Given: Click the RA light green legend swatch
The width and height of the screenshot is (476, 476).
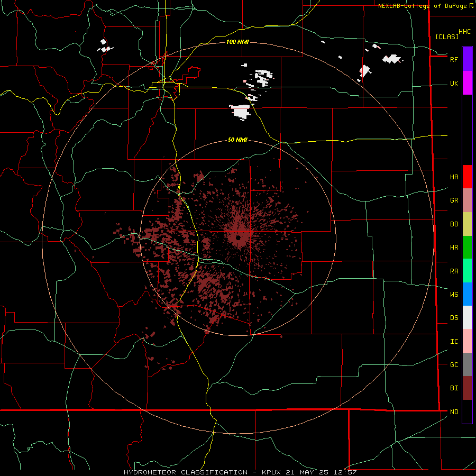Looking at the screenshot, I should point(467,271).
